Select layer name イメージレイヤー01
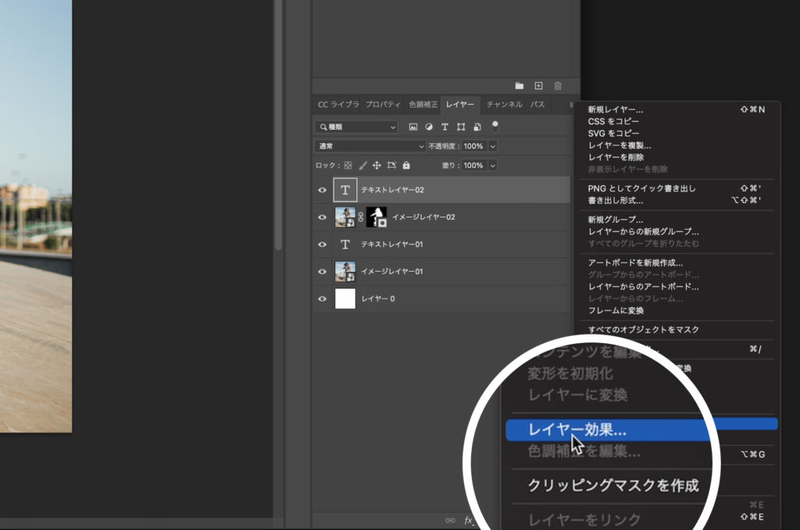 pos(392,271)
